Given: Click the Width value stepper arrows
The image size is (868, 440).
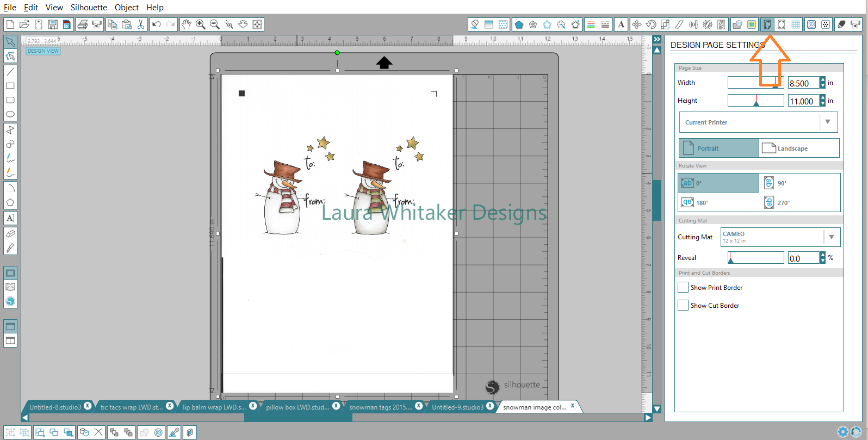Looking at the screenshot, I should (822, 83).
